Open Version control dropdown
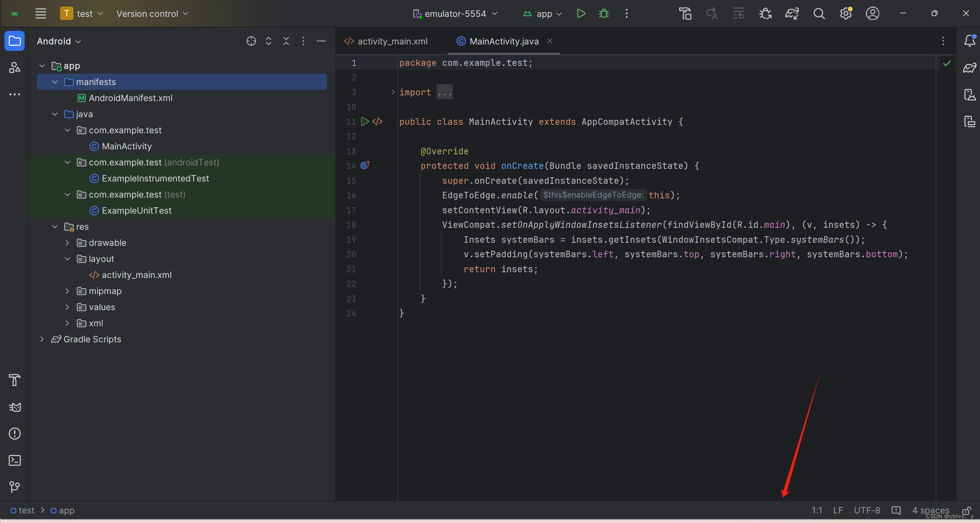Screen dimensions: 980x523 coord(152,14)
